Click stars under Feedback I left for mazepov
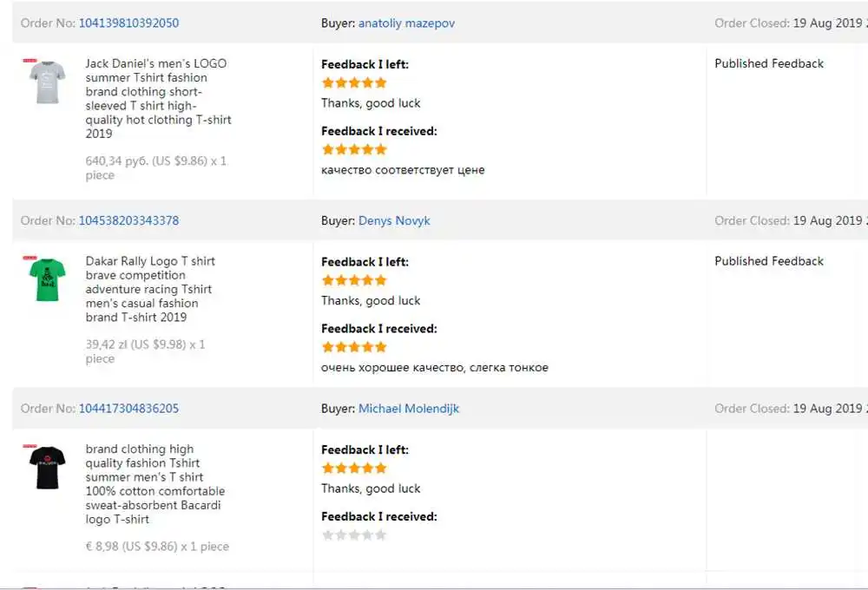 point(354,83)
